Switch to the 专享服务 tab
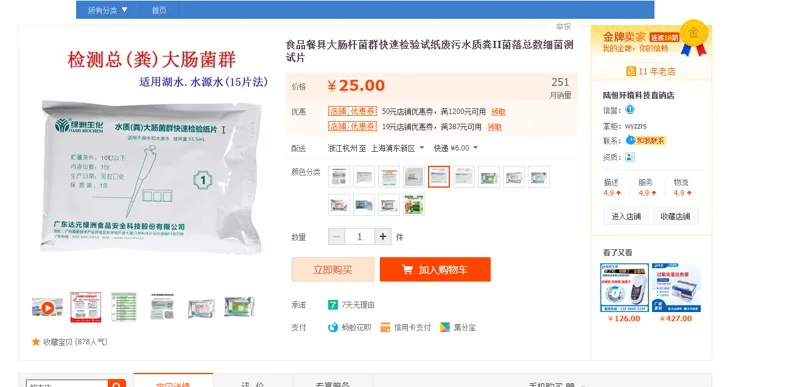 [x=333, y=382]
